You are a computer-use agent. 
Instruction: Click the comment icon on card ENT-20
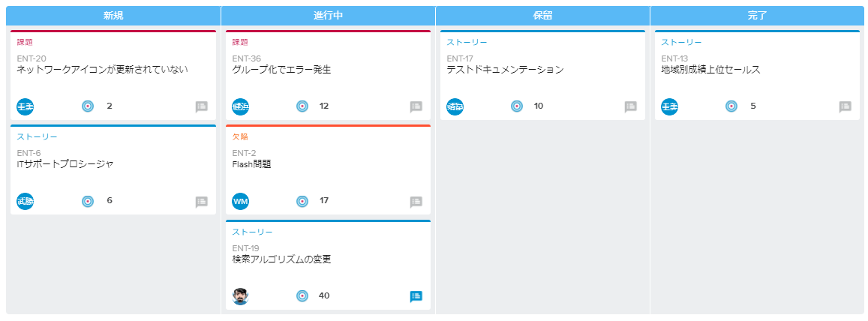(x=201, y=106)
